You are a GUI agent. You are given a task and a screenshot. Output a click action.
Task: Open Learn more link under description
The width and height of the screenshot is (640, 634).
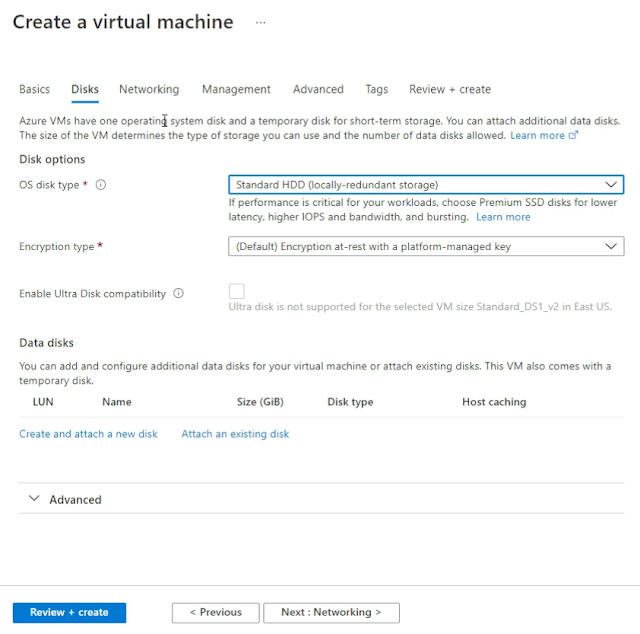pos(537,135)
